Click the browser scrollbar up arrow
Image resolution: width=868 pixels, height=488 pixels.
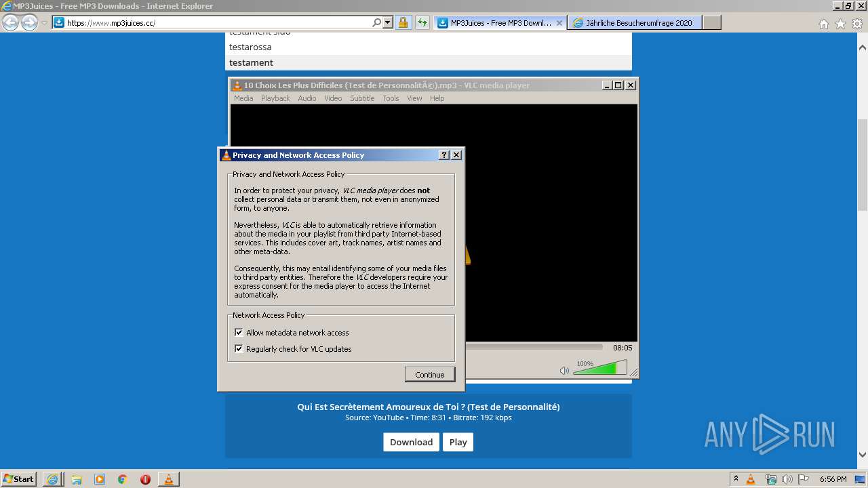click(862, 47)
